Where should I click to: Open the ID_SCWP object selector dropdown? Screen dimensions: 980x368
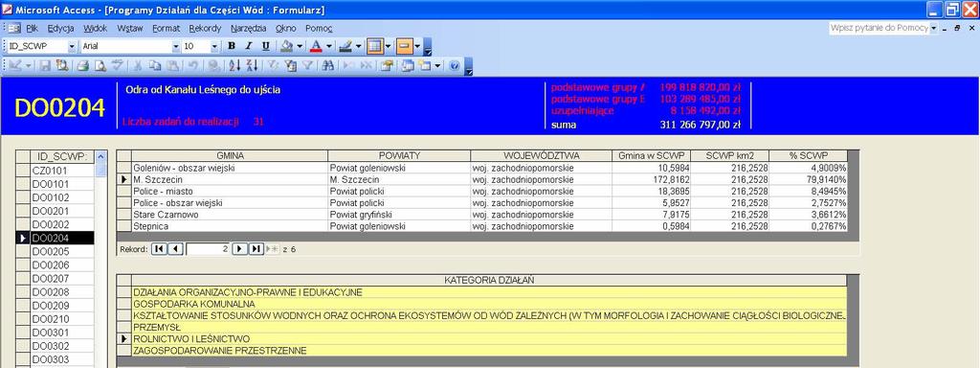click(71, 46)
